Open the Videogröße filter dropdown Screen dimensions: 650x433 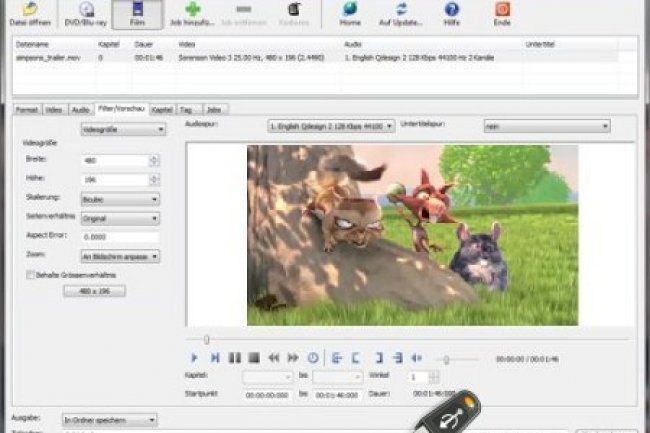(123, 130)
